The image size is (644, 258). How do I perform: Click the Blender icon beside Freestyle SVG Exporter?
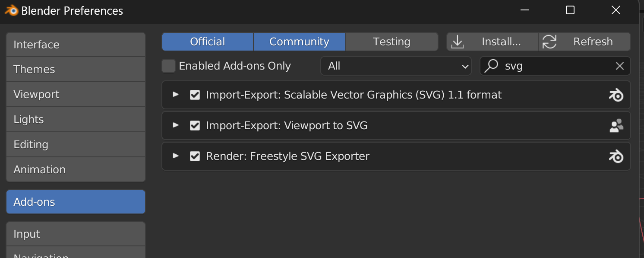tap(616, 156)
